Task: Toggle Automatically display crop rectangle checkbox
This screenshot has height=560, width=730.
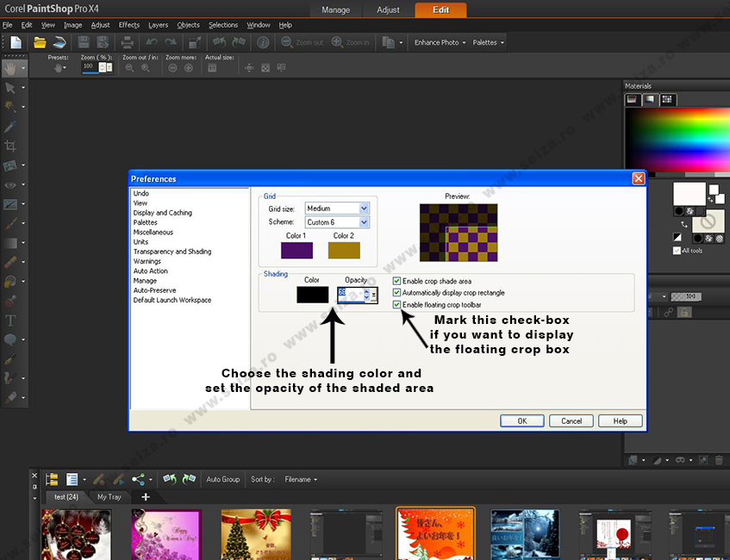Action: click(x=396, y=292)
